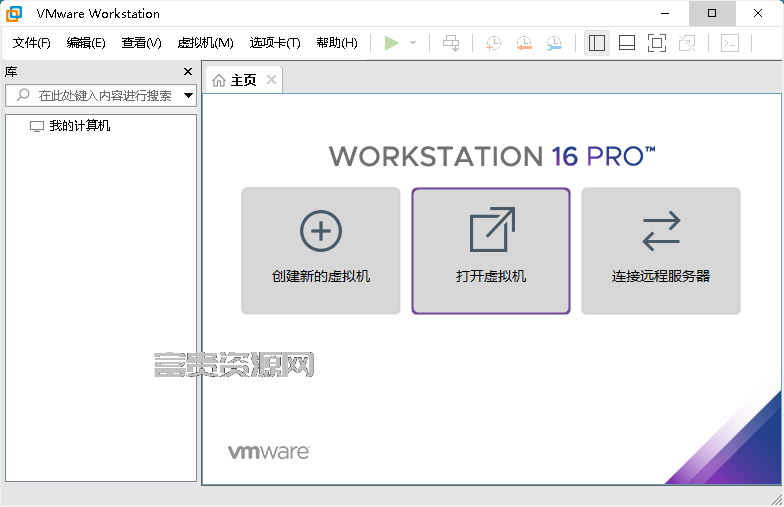Open console view icon in toolbar
The width and height of the screenshot is (784, 507).
click(x=730, y=43)
